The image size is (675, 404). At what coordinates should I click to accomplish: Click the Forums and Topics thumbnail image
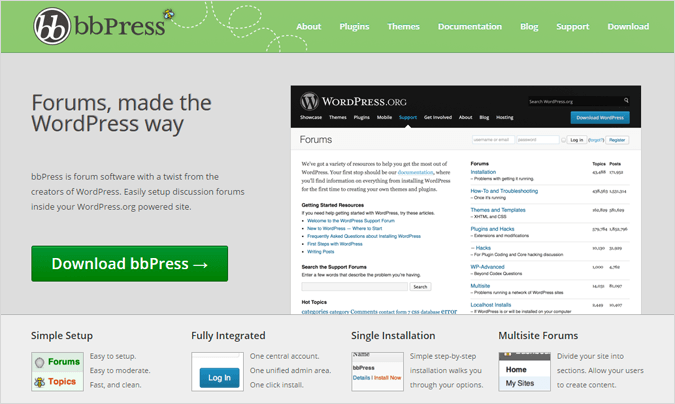[57, 372]
